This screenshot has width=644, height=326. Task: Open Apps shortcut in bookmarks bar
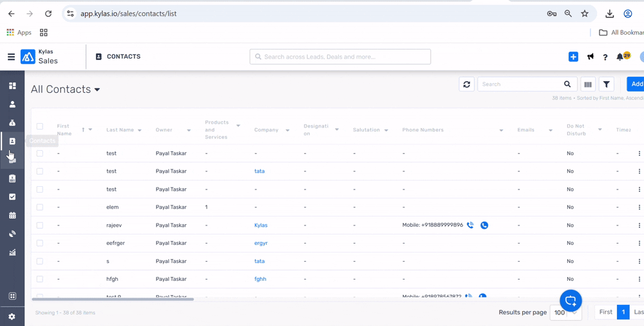(19, 32)
